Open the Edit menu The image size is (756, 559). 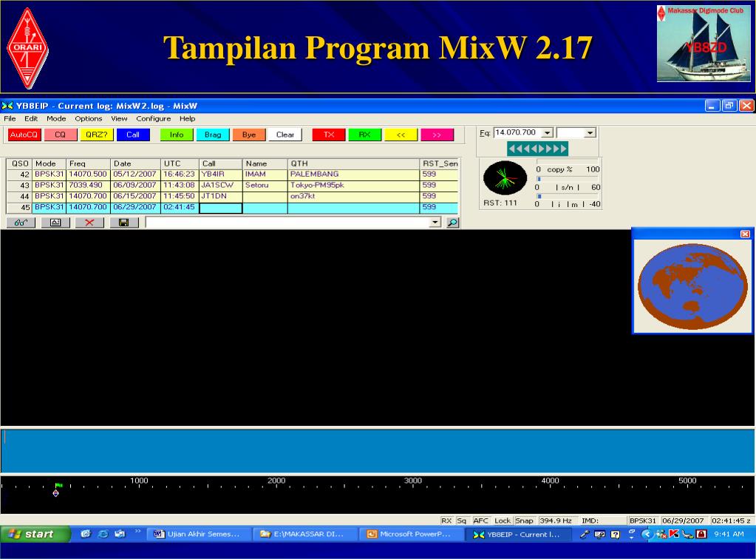click(x=31, y=118)
